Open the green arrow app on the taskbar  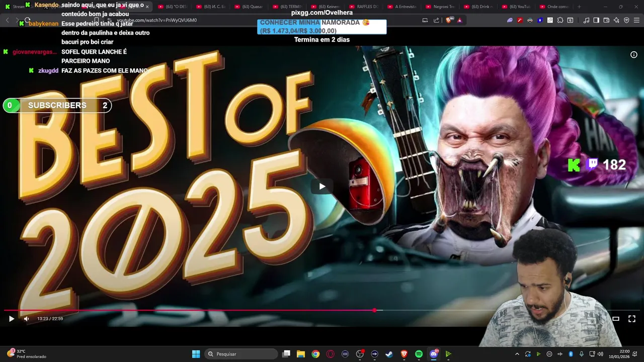pos(448,354)
